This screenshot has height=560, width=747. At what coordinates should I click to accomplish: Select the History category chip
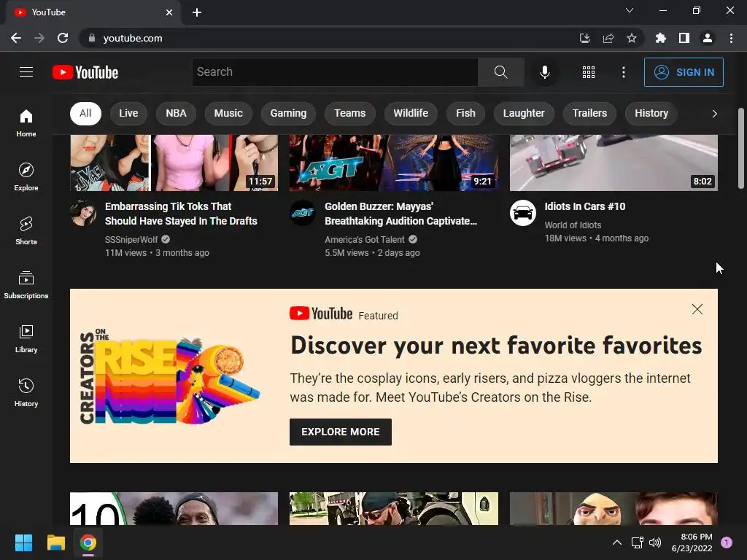651,113
